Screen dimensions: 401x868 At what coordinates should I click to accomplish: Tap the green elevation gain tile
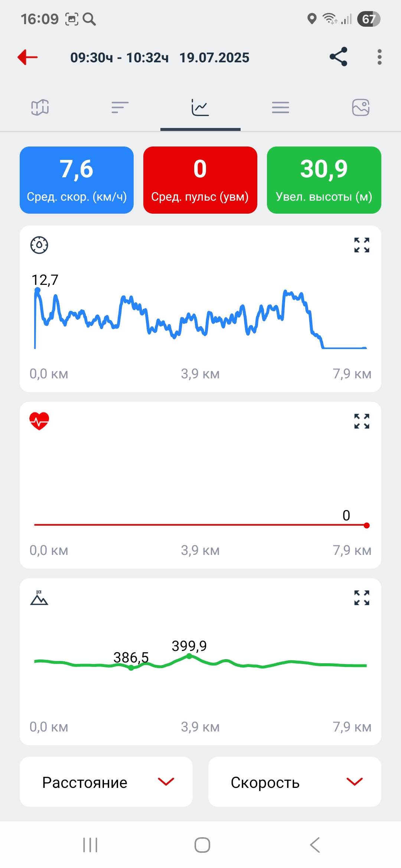(324, 180)
